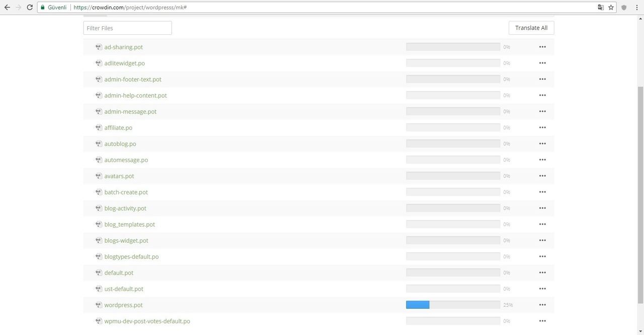
Task: Click the wordpress.pot 25% progress bar
Action: (x=453, y=305)
